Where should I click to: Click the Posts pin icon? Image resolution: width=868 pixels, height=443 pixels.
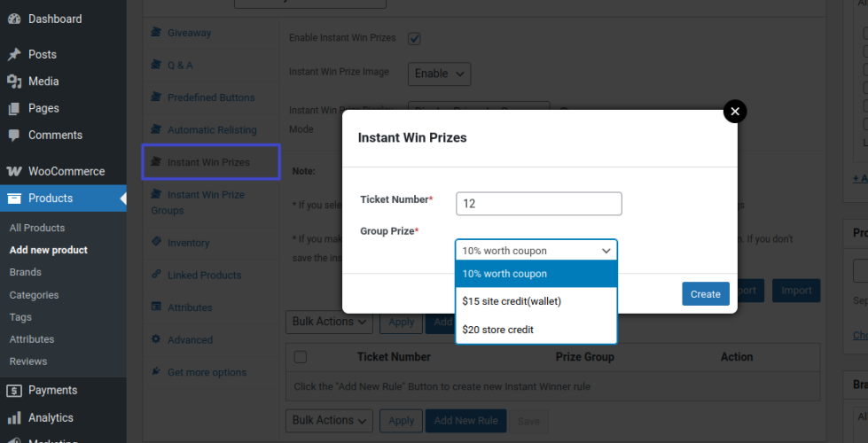point(14,54)
